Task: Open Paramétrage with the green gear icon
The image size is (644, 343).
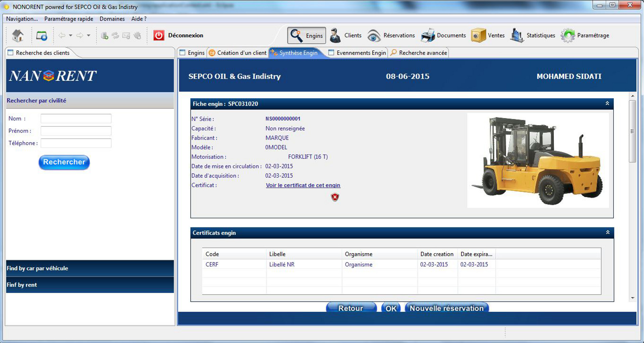Action: [x=568, y=36]
